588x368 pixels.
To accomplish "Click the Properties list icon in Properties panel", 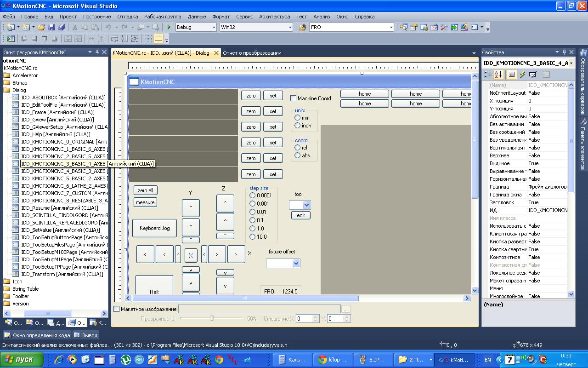I will click(x=512, y=75).
